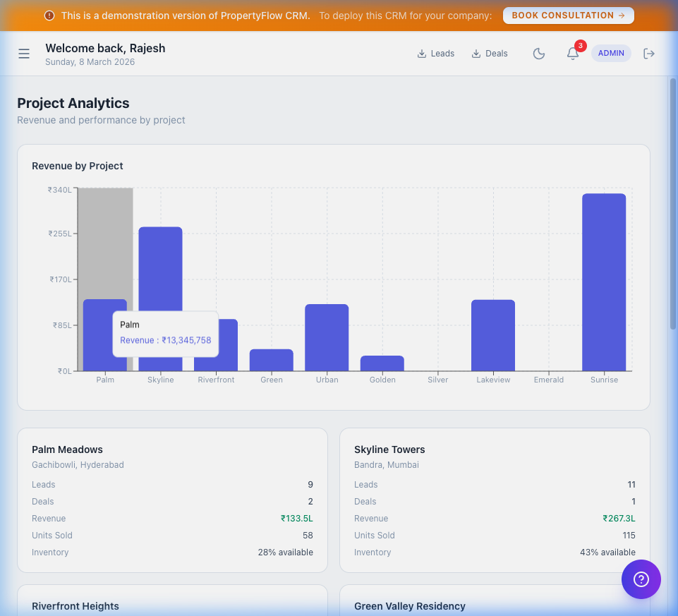Open notifications via the bell icon
Image resolution: width=678 pixels, height=616 pixels.
coord(572,54)
